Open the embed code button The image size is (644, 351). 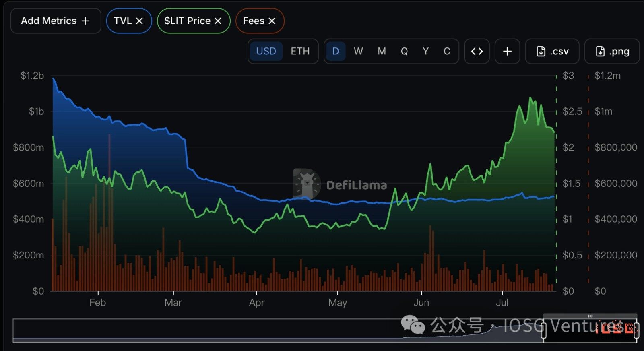(x=477, y=51)
